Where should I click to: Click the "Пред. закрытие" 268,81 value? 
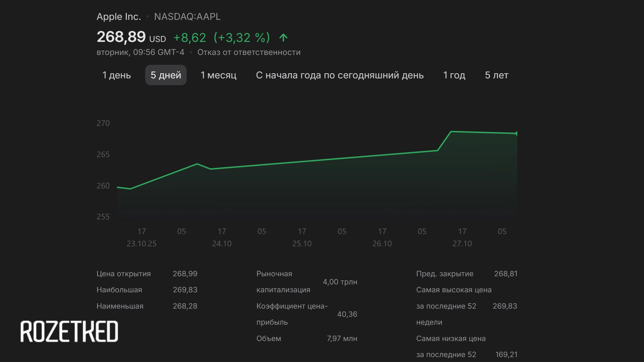[x=505, y=274]
